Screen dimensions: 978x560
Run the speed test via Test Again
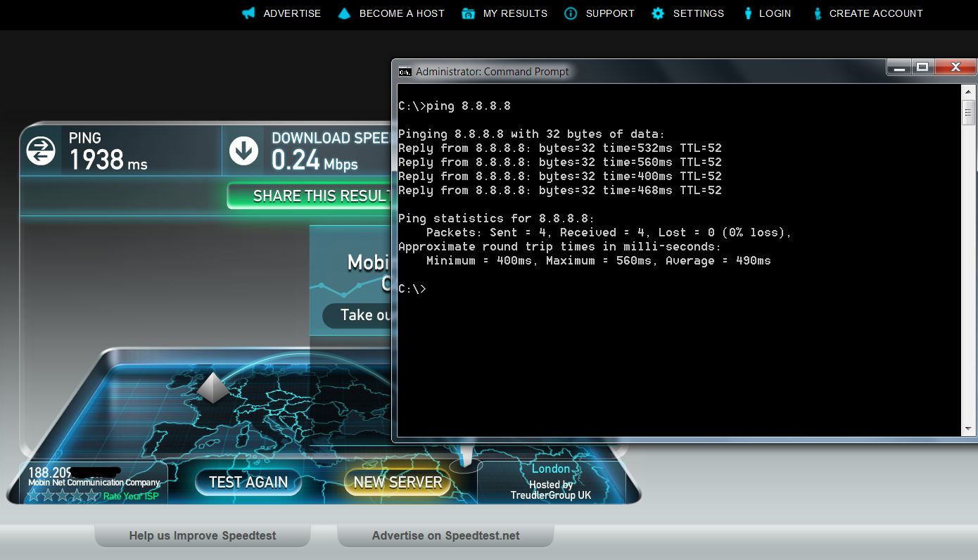point(248,483)
